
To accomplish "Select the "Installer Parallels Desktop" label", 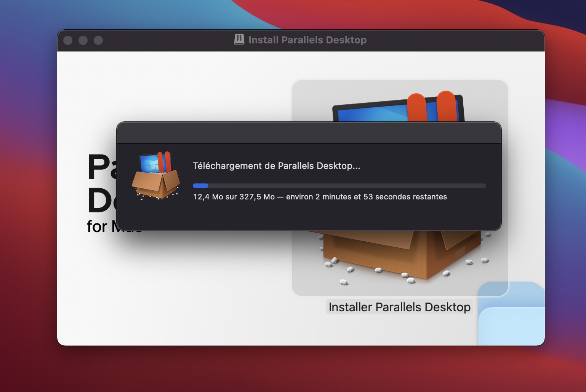I will coord(399,307).
